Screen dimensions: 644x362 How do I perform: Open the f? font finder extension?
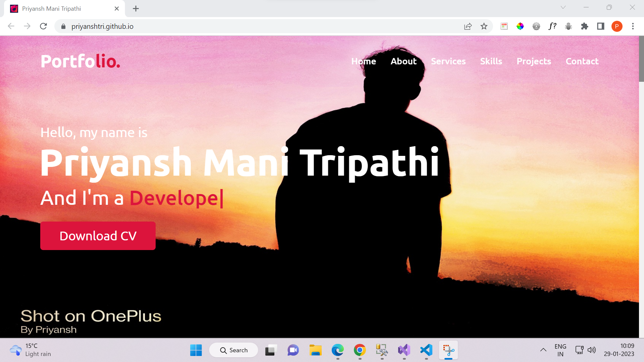coord(552,26)
